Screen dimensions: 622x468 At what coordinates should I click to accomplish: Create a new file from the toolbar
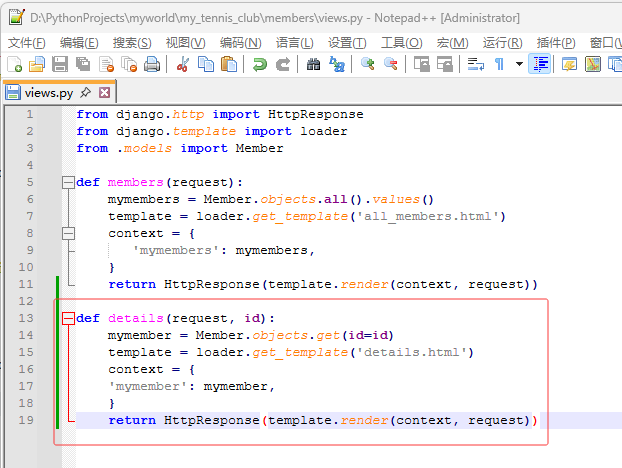pos(15,64)
